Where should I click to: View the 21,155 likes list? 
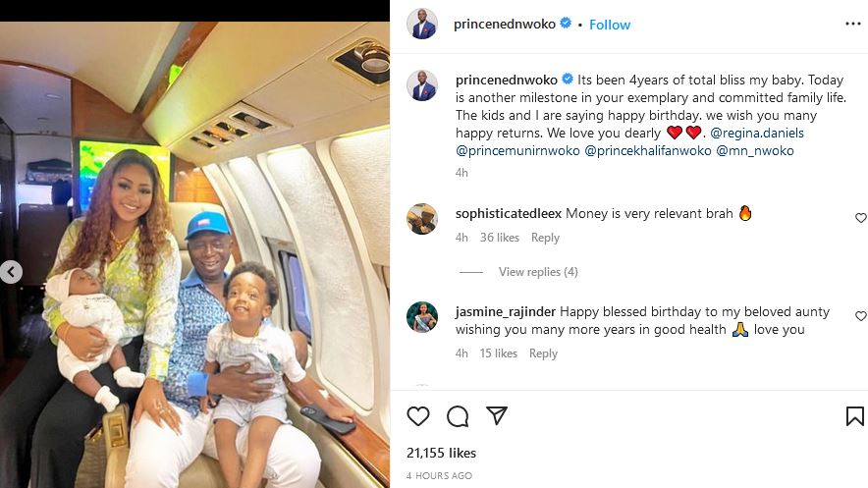(x=441, y=453)
